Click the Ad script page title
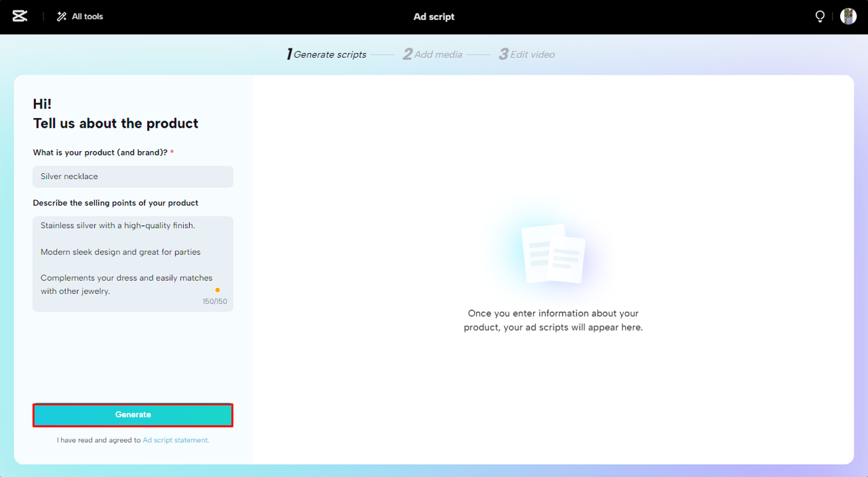The image size is (868, 477). pyautogui.click(x=434, y=16)
